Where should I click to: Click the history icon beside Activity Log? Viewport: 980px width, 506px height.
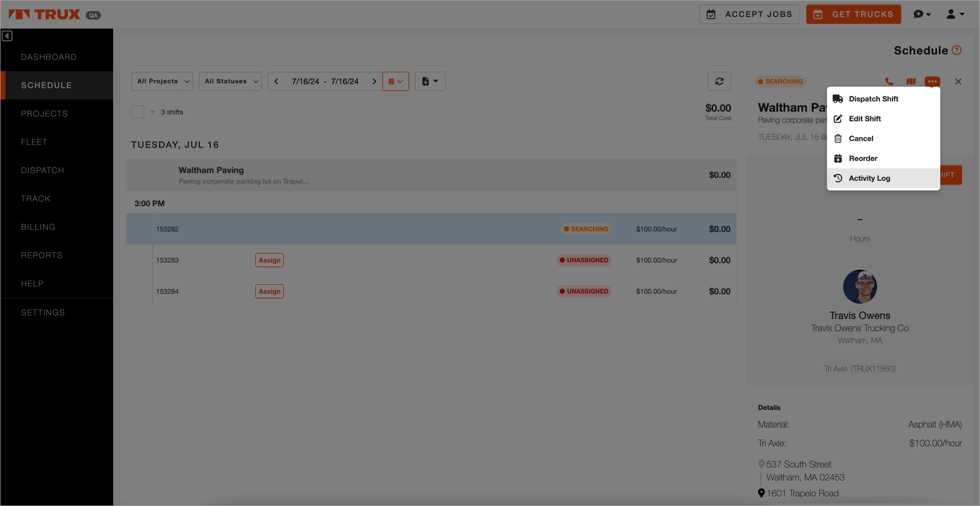click(838, 178)
